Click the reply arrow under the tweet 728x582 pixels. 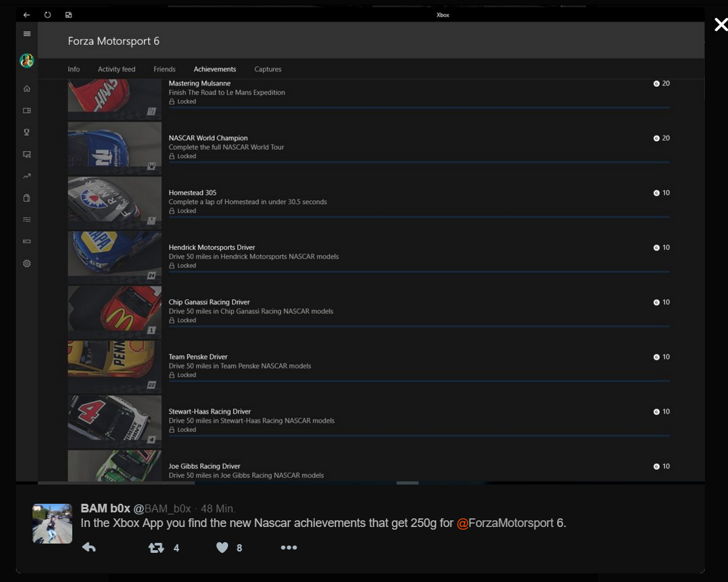89,548
